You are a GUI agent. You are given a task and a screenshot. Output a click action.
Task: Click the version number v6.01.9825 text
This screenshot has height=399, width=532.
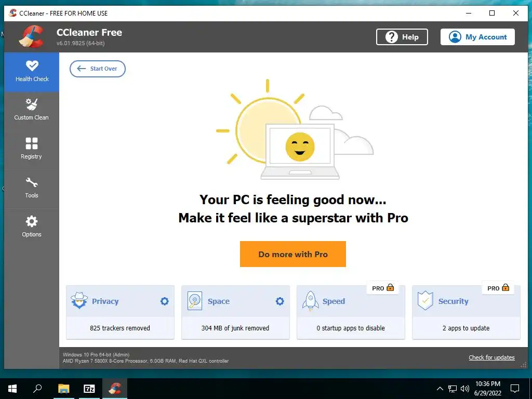click(x=81, y=43)
